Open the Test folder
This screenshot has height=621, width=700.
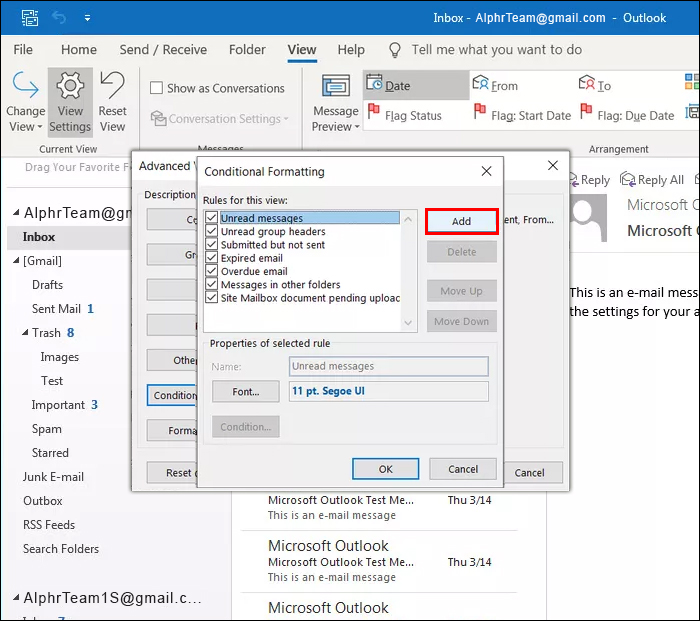point(52,381)
